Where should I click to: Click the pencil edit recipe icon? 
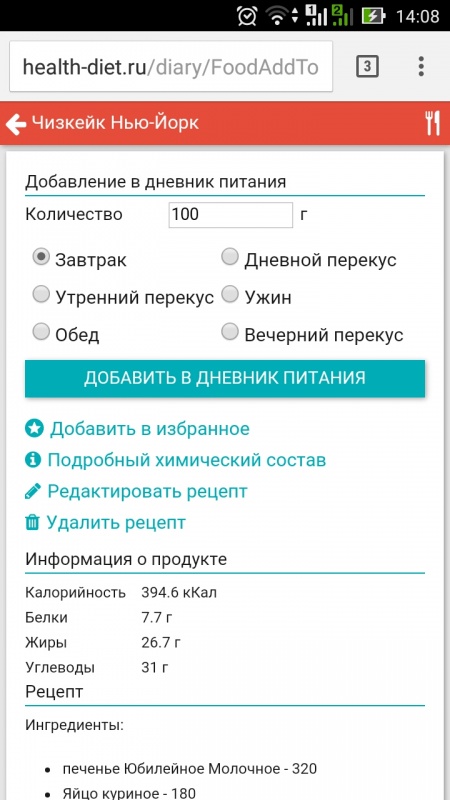tap(33, 491)
